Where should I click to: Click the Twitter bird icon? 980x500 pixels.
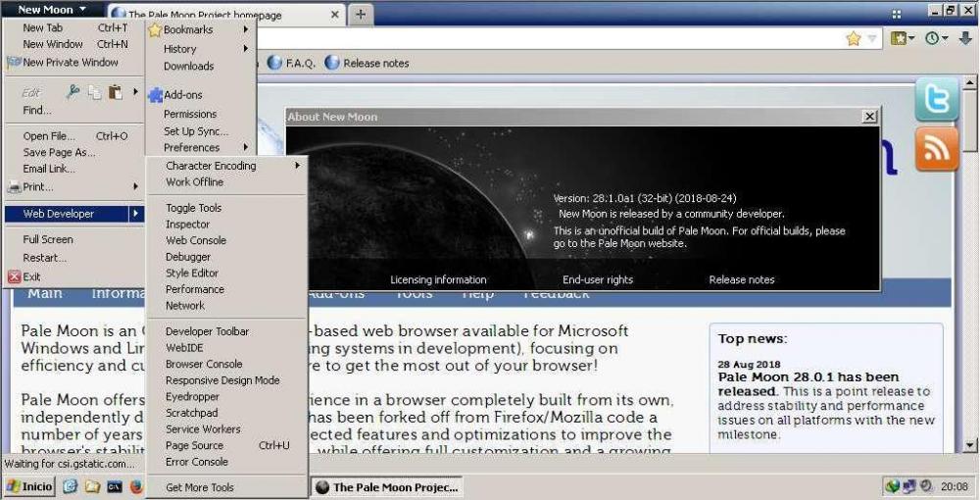pyautogui.click(x=936, y=100)
